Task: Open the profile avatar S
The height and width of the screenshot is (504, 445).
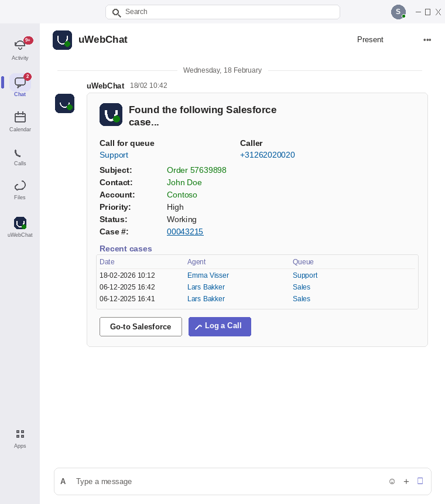Action: (398, 12)
